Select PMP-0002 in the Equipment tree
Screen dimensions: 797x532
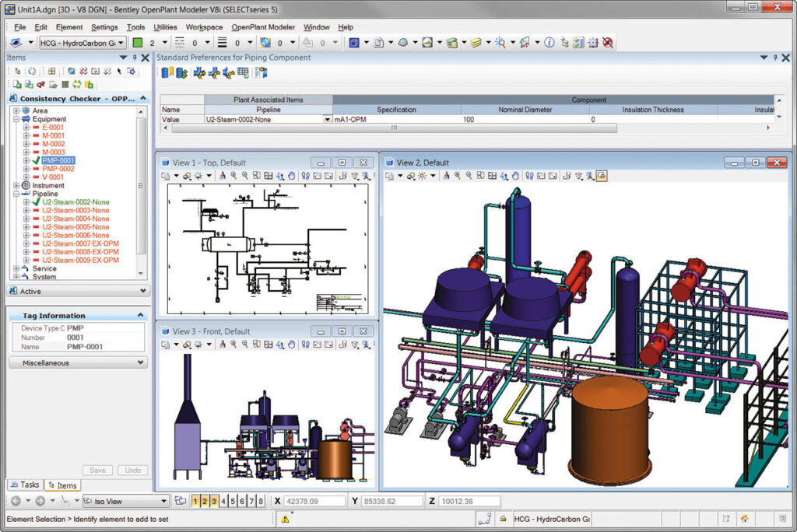pos(58,169)
